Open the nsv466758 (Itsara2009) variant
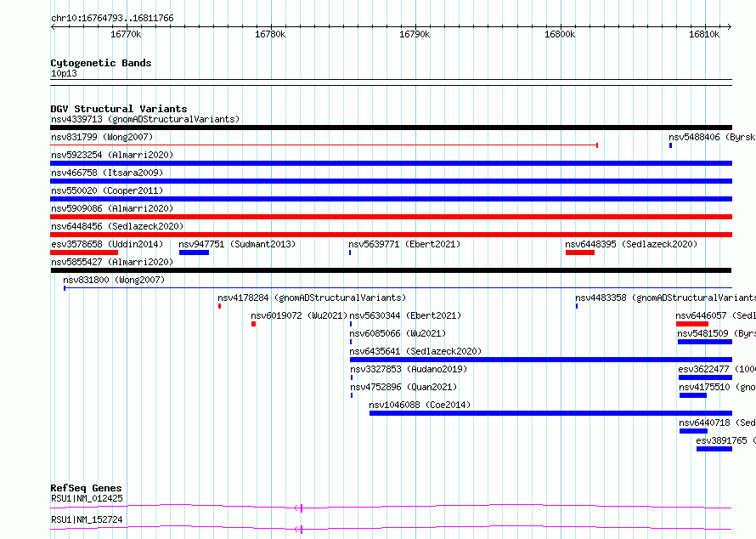 click(x=107, y=173)
